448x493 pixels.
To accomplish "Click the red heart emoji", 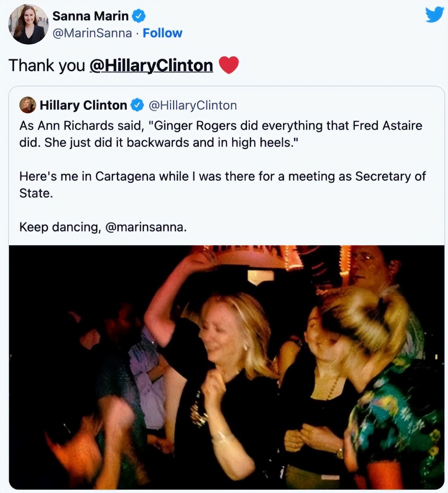I will pyautogui.click(x=229, y=65).
